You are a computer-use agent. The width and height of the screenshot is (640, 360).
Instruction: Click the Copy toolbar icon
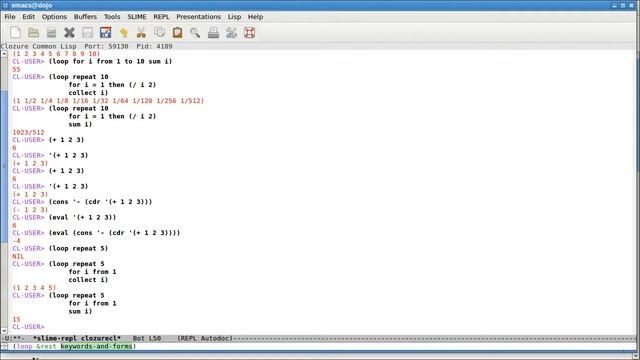click(159, 33)
